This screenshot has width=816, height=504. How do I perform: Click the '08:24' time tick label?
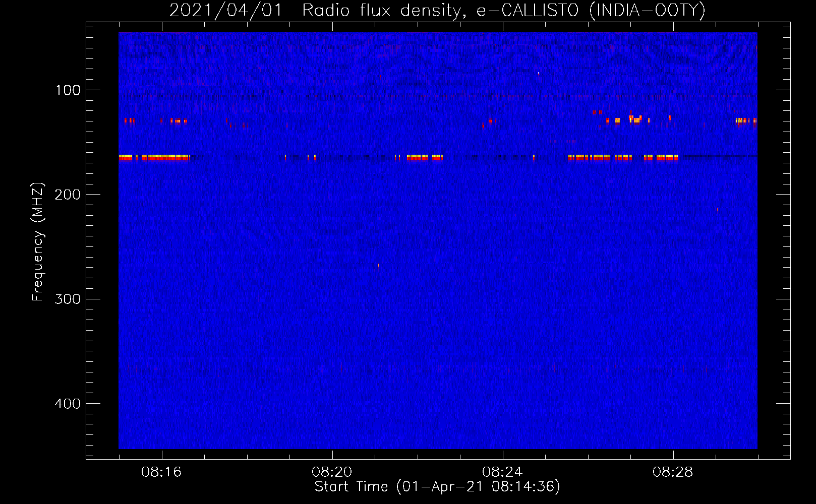pos(502,472)
